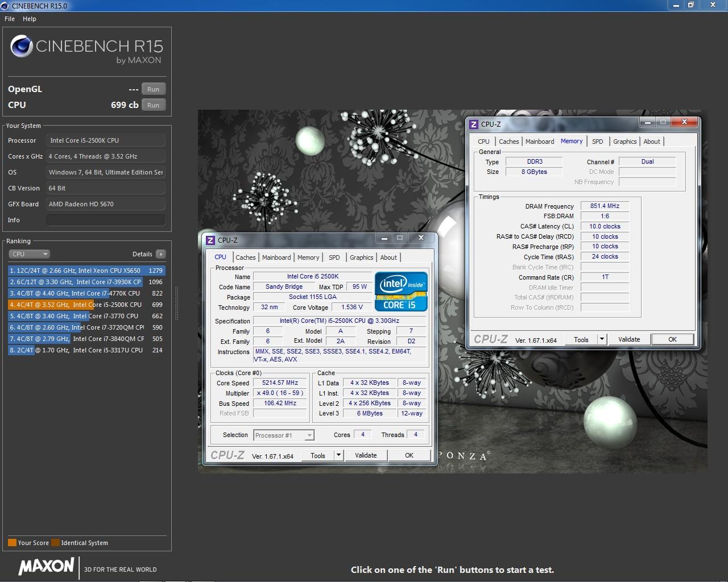The width and height of the screenshot is (728, 582).
Task: Click Validate in front CPU-Z window
Action: tap(366, 455)
